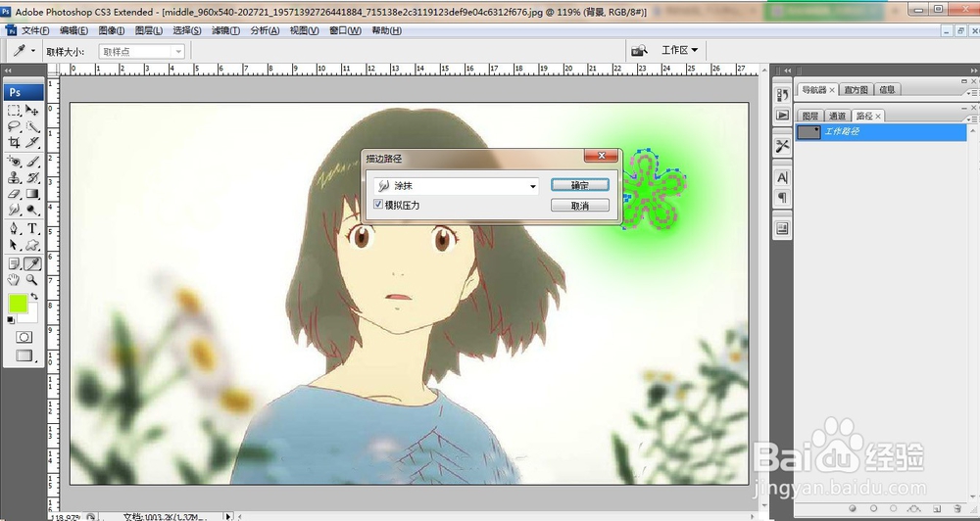
Task: Select the Zoom tool
Action: click(32, 280)
